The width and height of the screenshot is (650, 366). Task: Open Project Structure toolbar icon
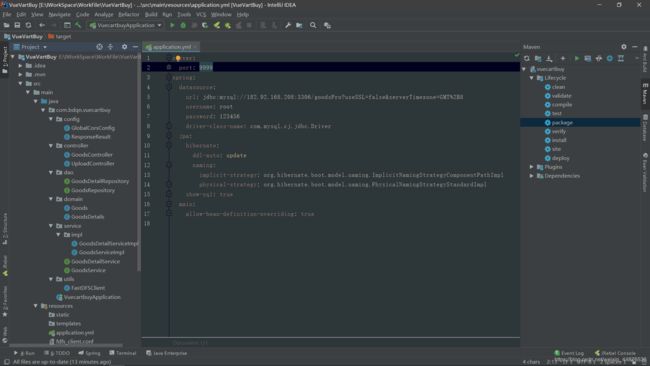pyautogui.click(x=299, y=25)
